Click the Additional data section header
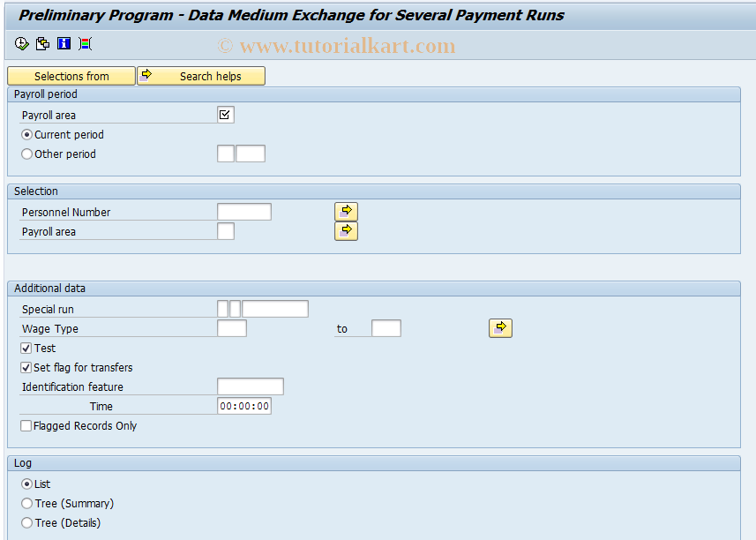This screenshot has height=540, width=756. [x=374, y=289]
